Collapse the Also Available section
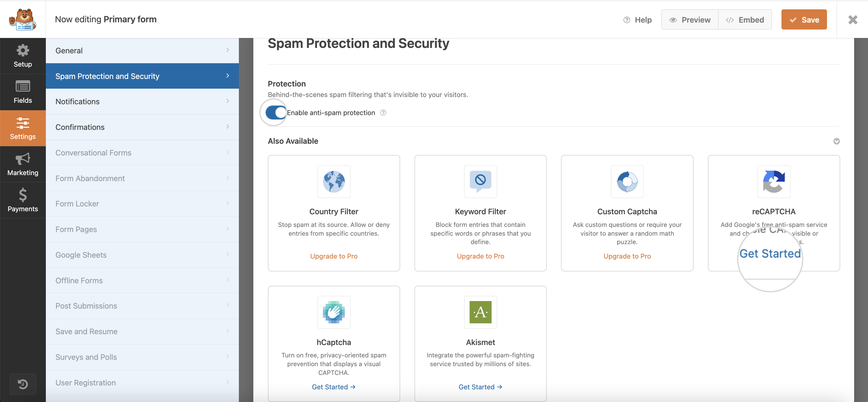This screenshot has height=402, width=868. 836,141
